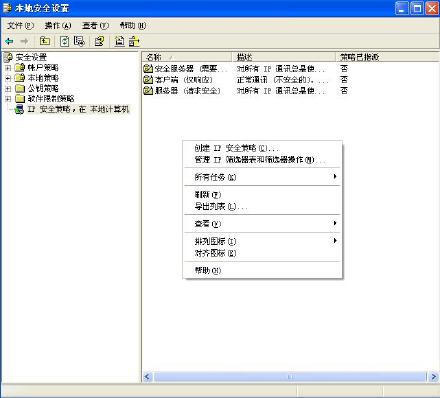This screenshot has width=440, height=398.
Task: Click the Manage IP filter lists toolbar icon
Action: [134, 41]
